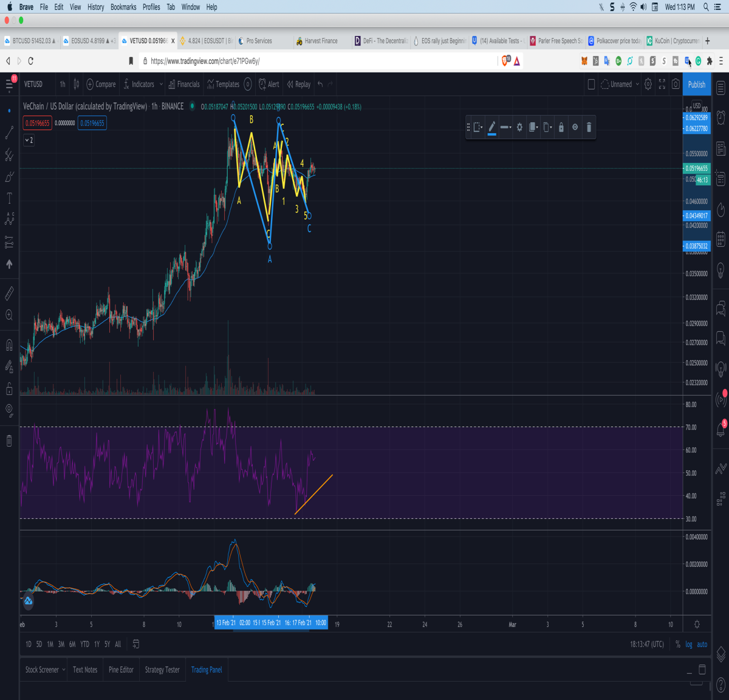This screenshot has width=729, height=700.
Task: Open the alerts clock icon in right sidebar
Action: pos(720,117)
